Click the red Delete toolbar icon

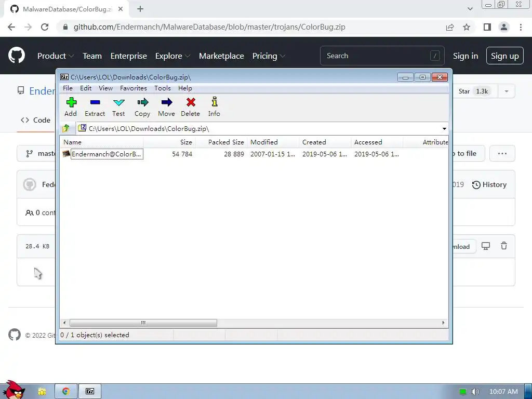(190, 107)
